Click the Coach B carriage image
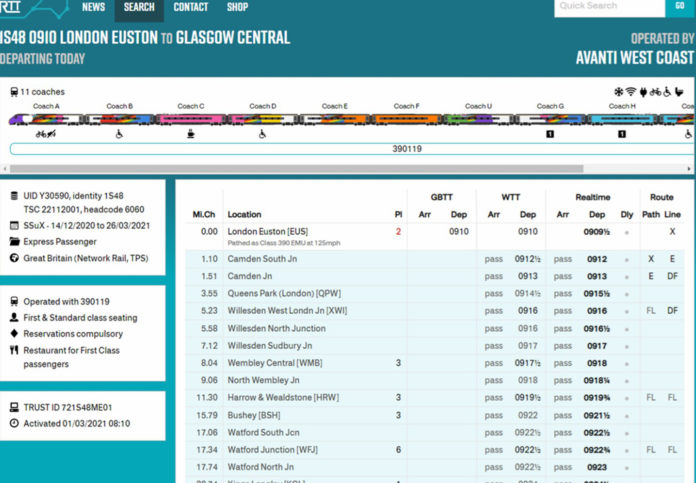This screenshot has height=483, width=696. 120,119
